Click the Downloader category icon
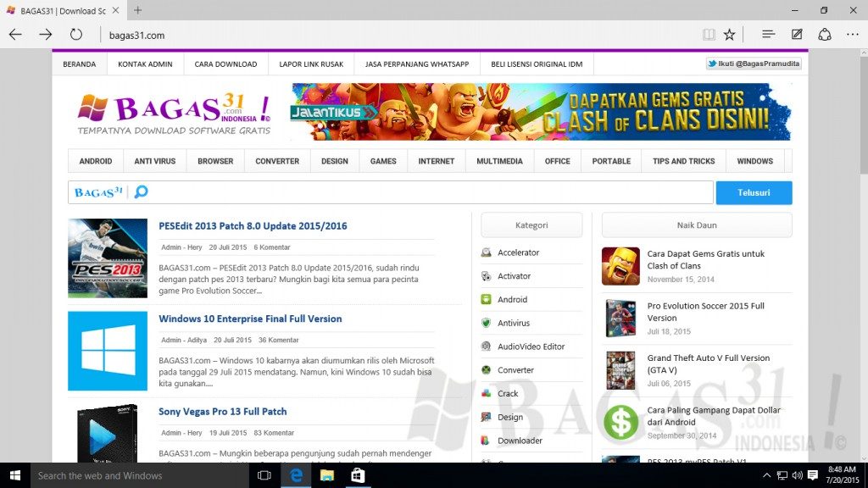The height and width of the screenshot is (488, 868). (x=486, y=441)
